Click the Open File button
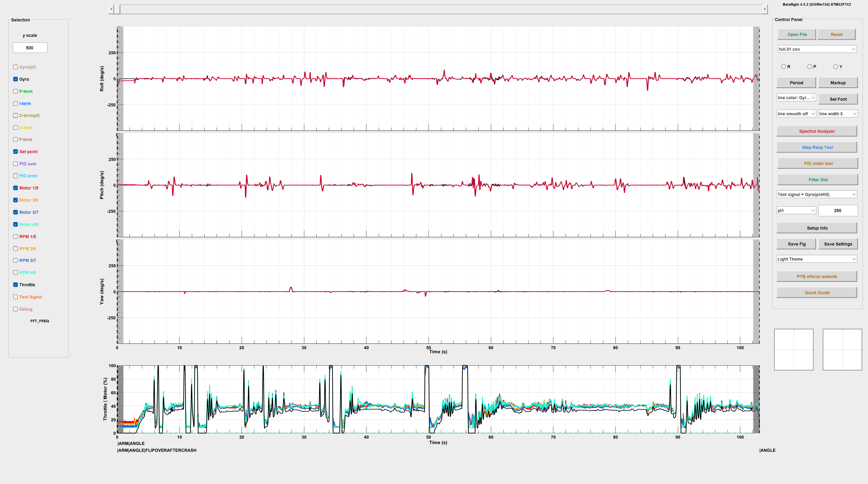This screenshot has height=484, width=868. (797, 34)
